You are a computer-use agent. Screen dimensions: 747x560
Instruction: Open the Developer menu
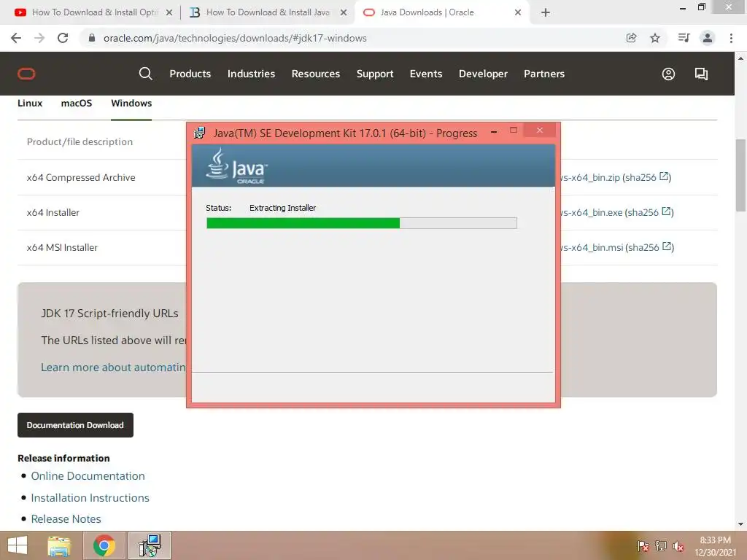[x=483, y=74]
